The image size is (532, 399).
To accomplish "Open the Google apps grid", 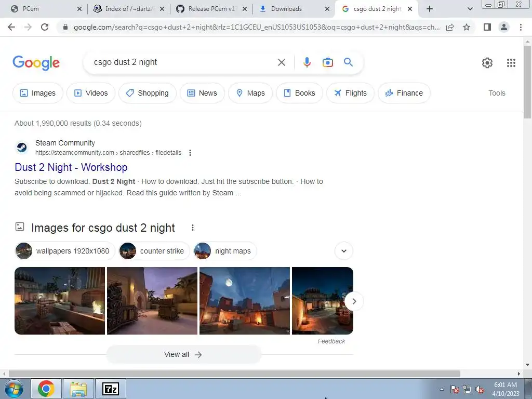I will [511, 63].
